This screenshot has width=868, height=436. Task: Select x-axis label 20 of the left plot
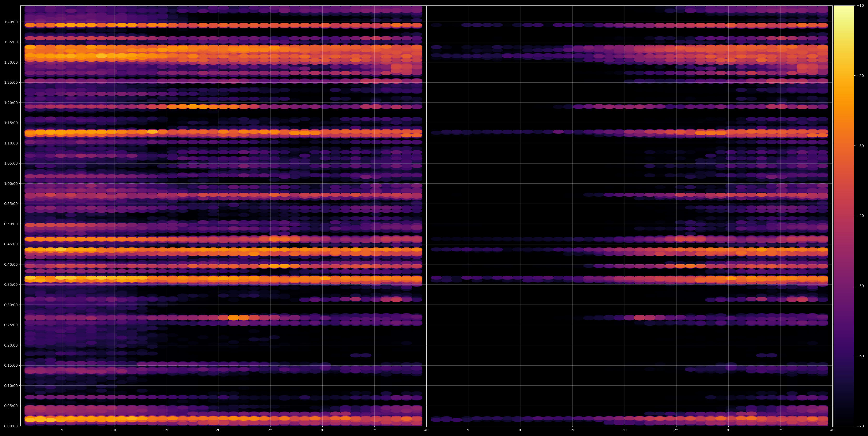coord(218,430)
